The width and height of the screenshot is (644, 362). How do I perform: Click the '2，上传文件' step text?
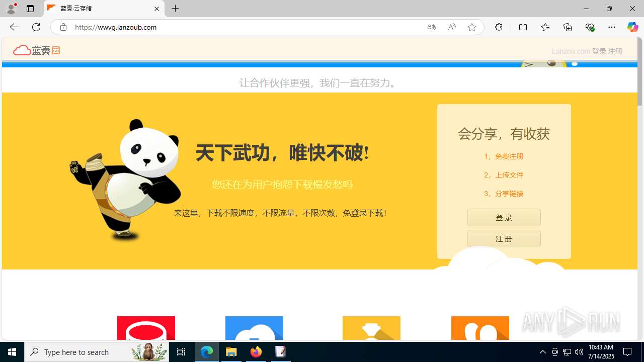click(504, 175)
